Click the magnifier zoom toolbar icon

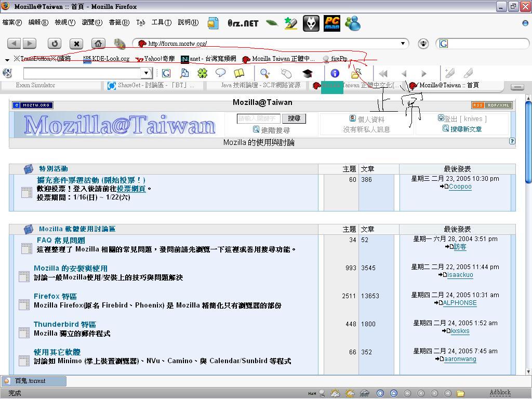click(265, 73)
